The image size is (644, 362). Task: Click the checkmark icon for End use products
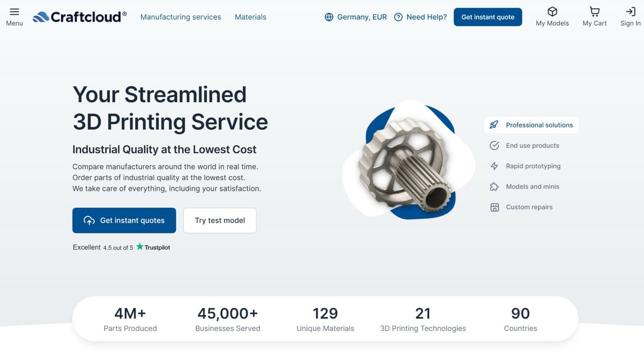click(494, 145)
